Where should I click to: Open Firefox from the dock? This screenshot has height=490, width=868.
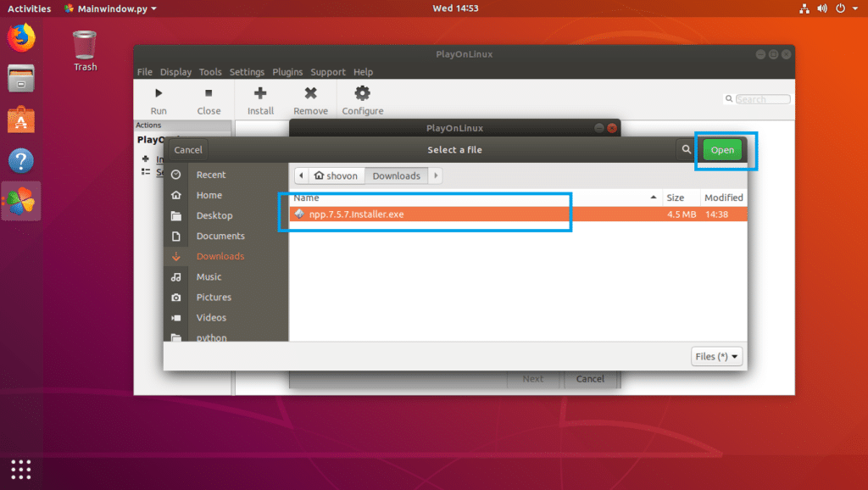pos(21,37)
